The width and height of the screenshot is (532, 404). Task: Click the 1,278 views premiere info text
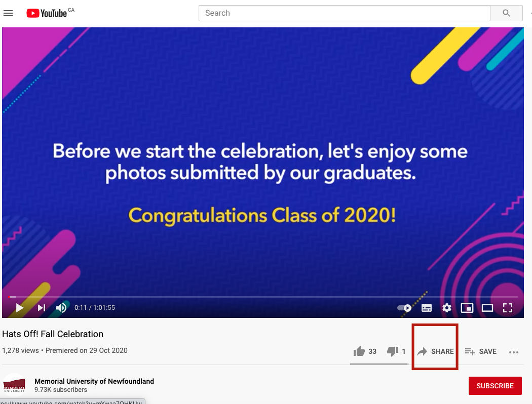tap(65, 350)
